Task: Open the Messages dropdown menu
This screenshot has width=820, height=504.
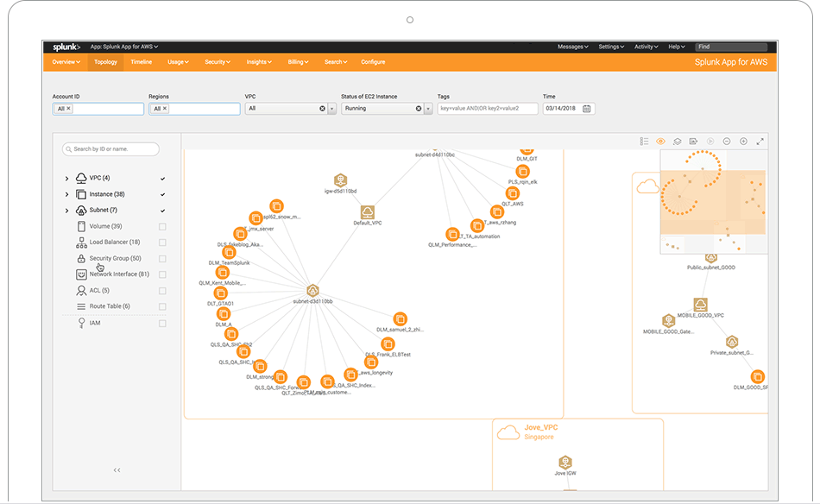Action: 572,47
